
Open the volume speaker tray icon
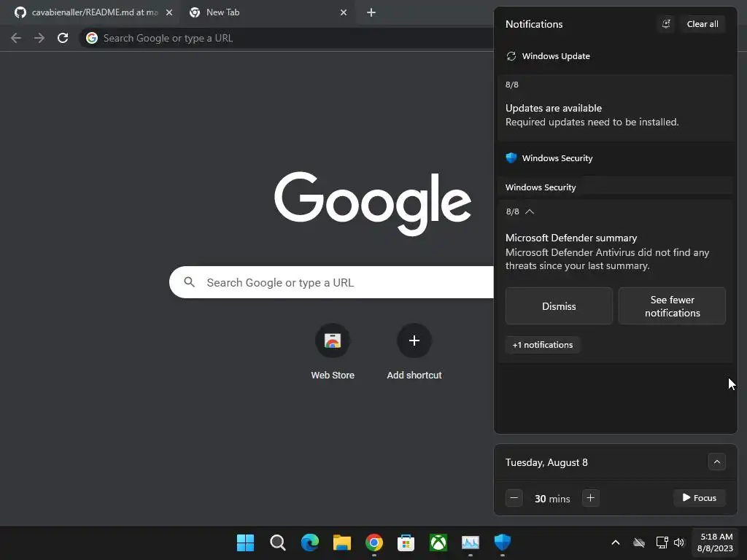[679, 542]
